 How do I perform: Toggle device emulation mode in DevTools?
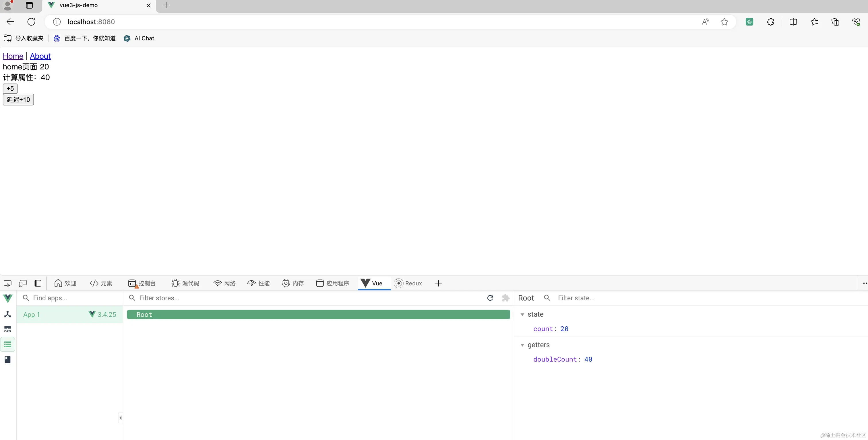22,283
